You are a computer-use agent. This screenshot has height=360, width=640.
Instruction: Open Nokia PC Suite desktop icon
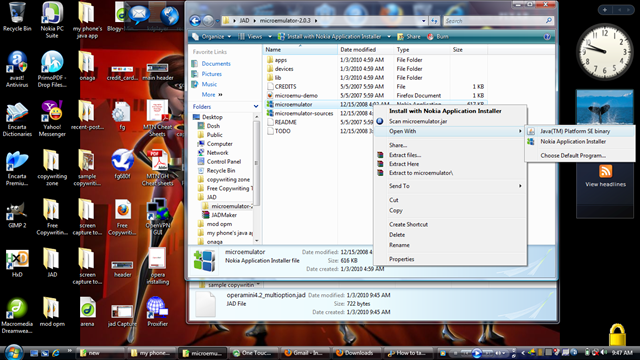[x=52, y=20]
